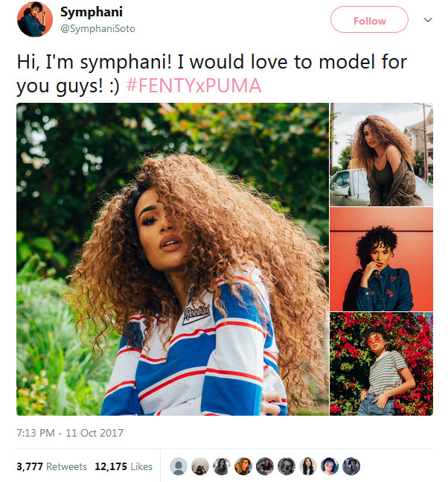
Task: View the 3,777 Retweets list
Action: coord(51,466)
